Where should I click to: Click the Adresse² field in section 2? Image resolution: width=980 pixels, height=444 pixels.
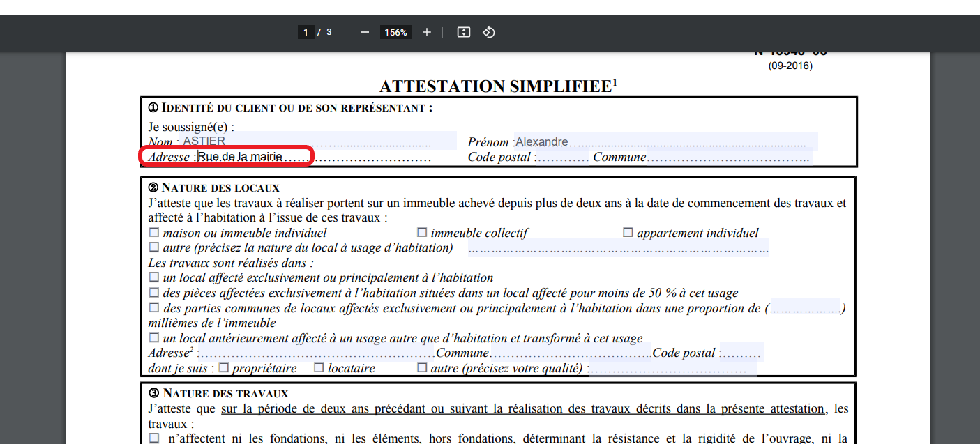click(x=317, y=352)
